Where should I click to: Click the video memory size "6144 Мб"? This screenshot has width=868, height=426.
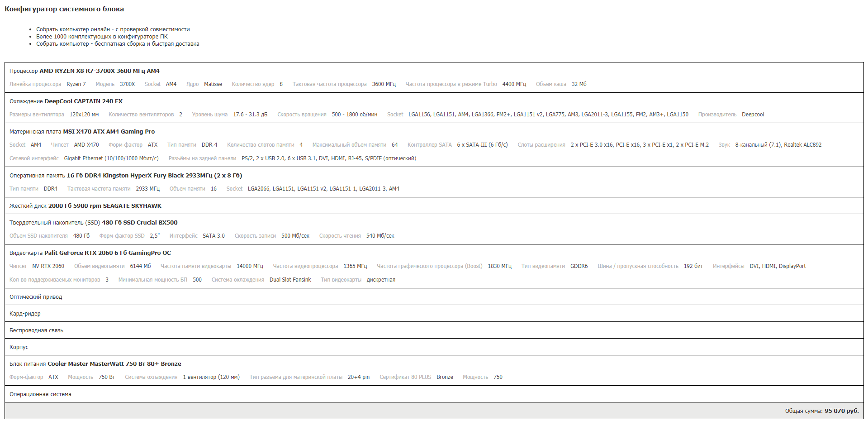140,266
